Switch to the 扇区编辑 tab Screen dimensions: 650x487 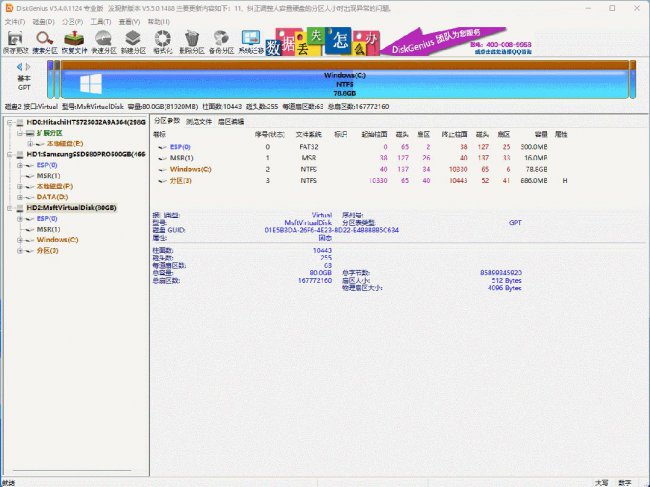pos(231,121)
